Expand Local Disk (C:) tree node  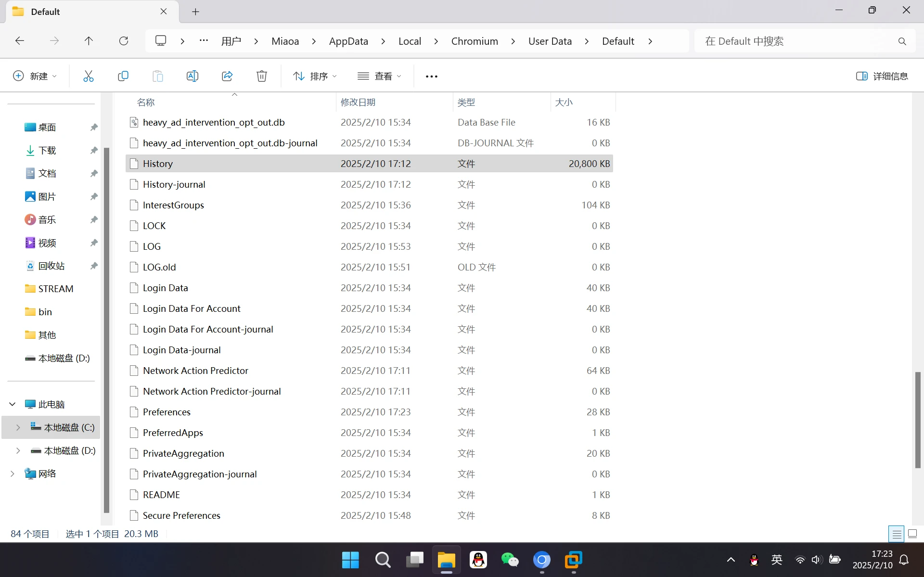click(x=18, y=427)
